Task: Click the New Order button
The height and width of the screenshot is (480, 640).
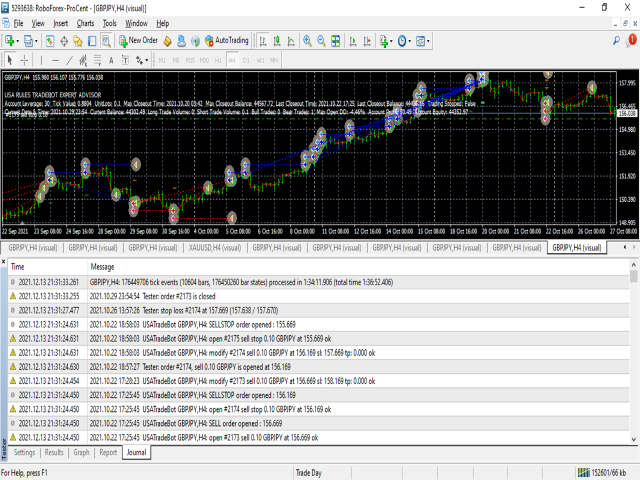Action: [x=138, y=40]
